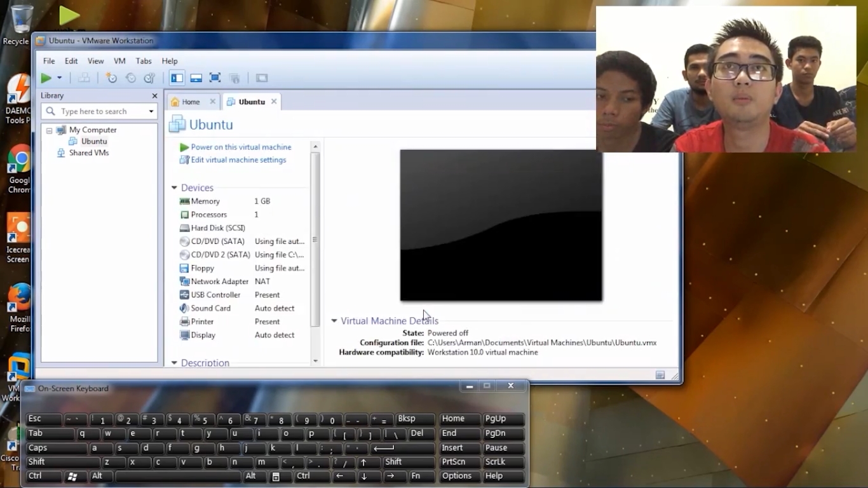Toggle the Library sidebar toolbar button

click(177, 78)
